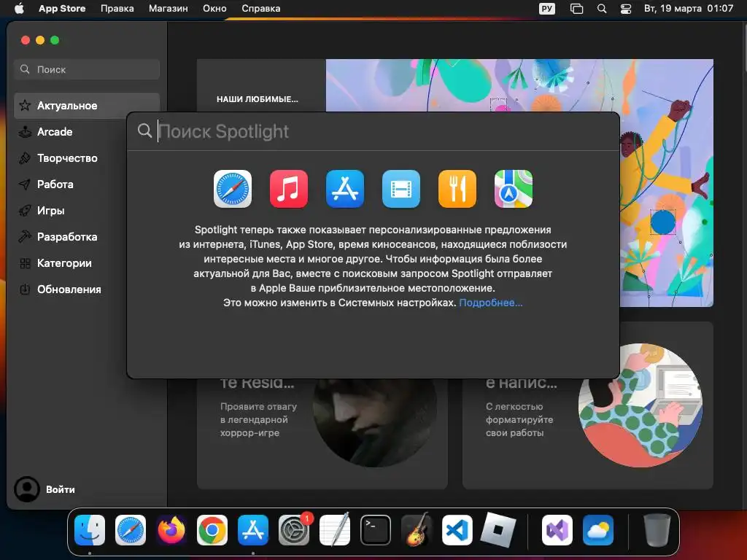Open GarageBand from the Dock
The height and width of the screenshot is (560, 747).
pos(417,530)
